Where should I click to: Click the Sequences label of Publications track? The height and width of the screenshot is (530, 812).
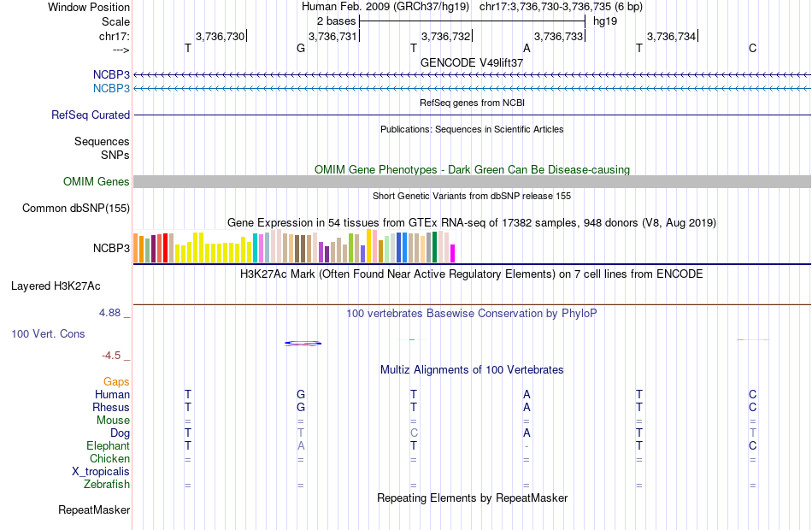[x=102, y=141]
